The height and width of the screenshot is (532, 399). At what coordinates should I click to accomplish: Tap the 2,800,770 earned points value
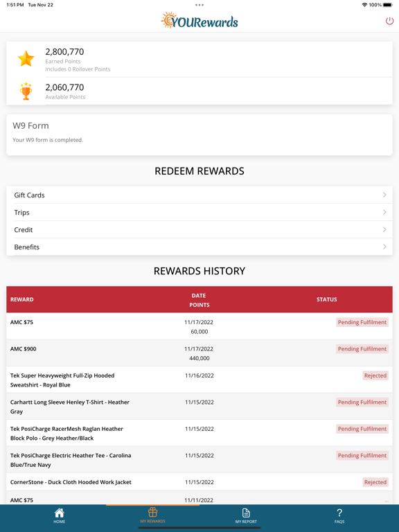(x=64, y=51)
